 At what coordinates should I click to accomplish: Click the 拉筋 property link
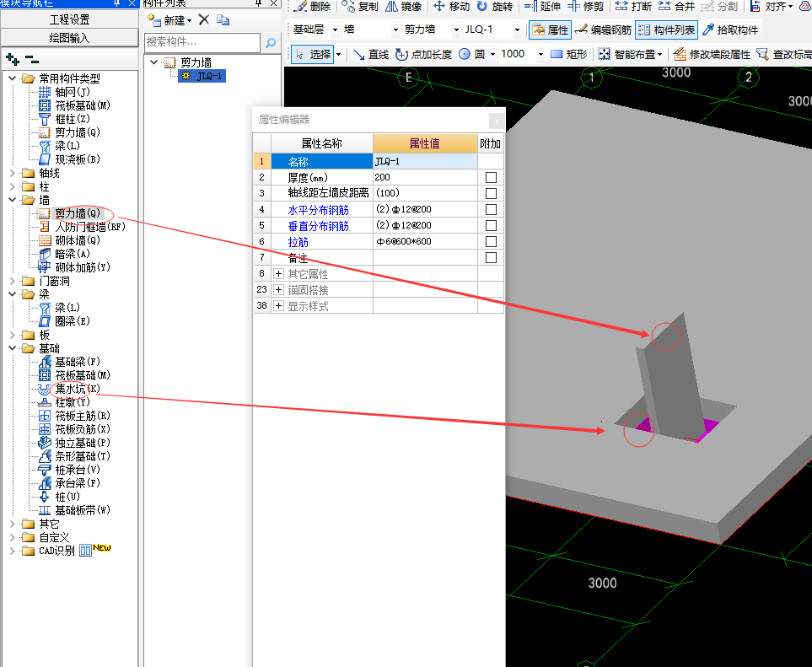(x=298, y=242)
